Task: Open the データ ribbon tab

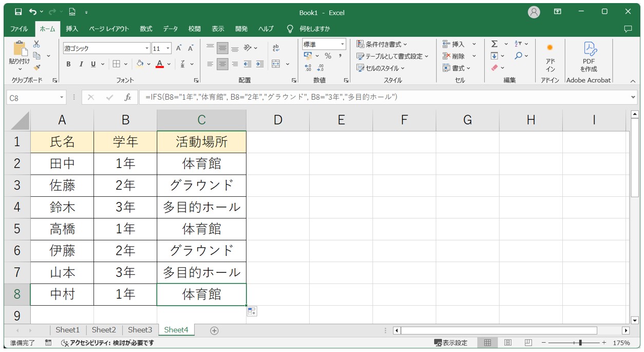Action: click(171, 29)
